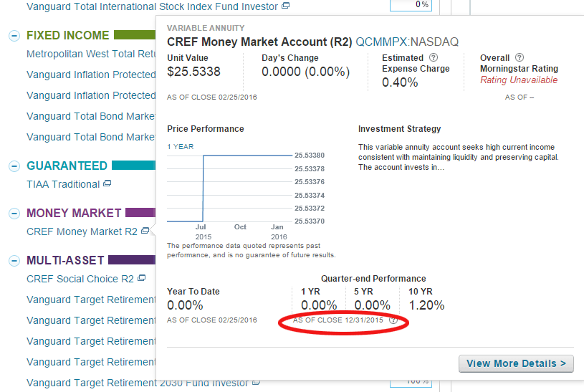The width and height of the screenshot is (584, 392).
Task: Open first Vanguard Inflation Protected link
Action: click(91, 75)
